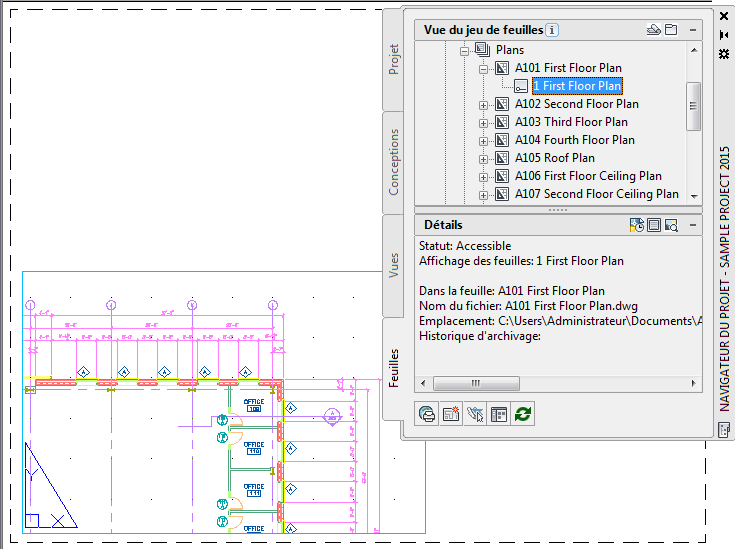Viewport: 735px width, 549px height.
Task: Select A105 Roof Plan in tree
Action: (x=555, y=158)
